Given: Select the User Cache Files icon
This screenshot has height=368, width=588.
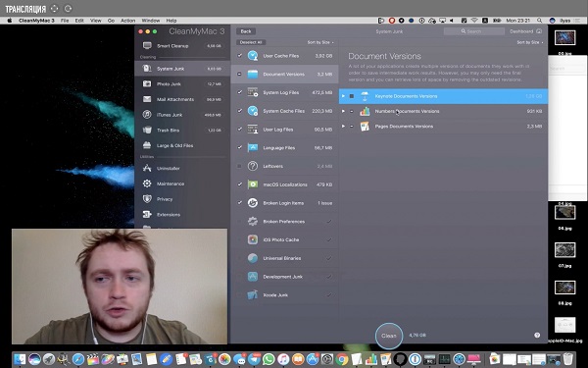Looking at the screenshot, I should coord(253,56).
